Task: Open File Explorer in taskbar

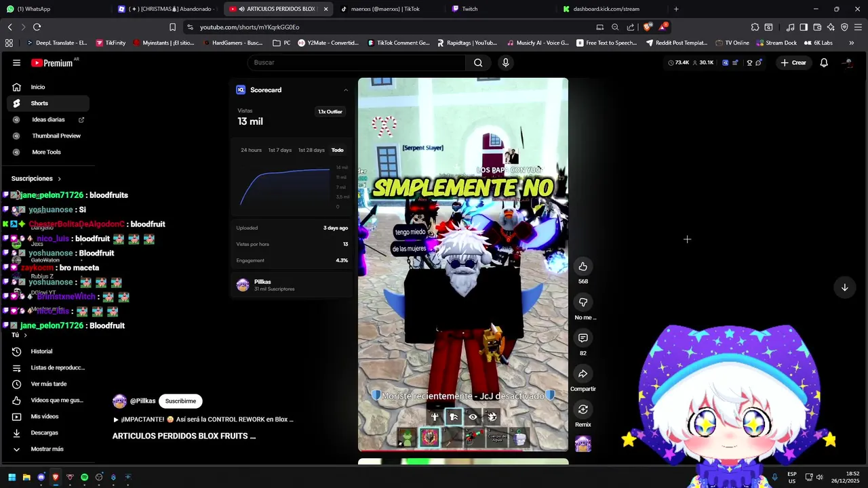Action: 26,477
